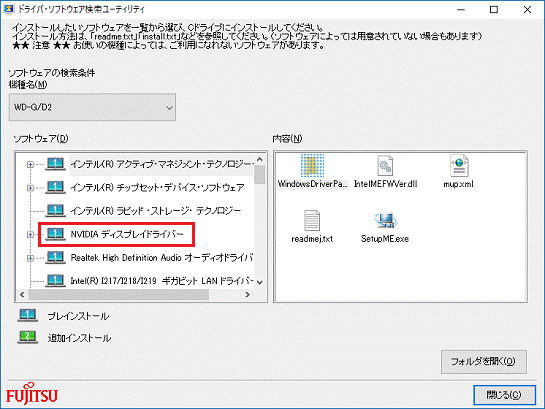
Task: Select the SetupME.exe installer icon
Action: 385,220
